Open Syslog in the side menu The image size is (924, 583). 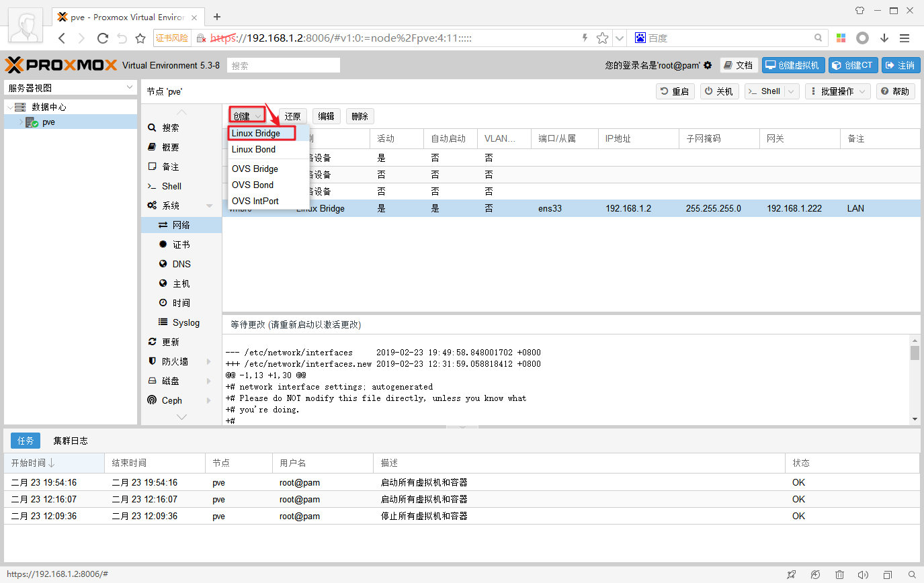click(181, 322)
